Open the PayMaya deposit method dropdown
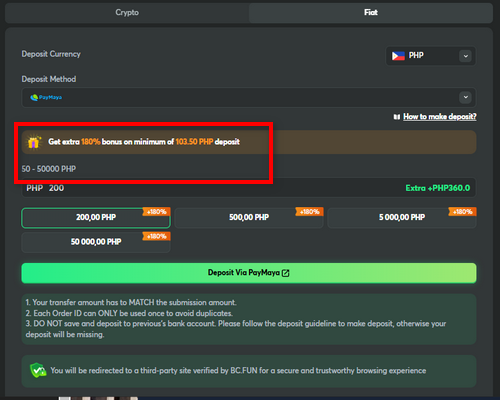This screenshot has width=500, height=400. [249, 97]
